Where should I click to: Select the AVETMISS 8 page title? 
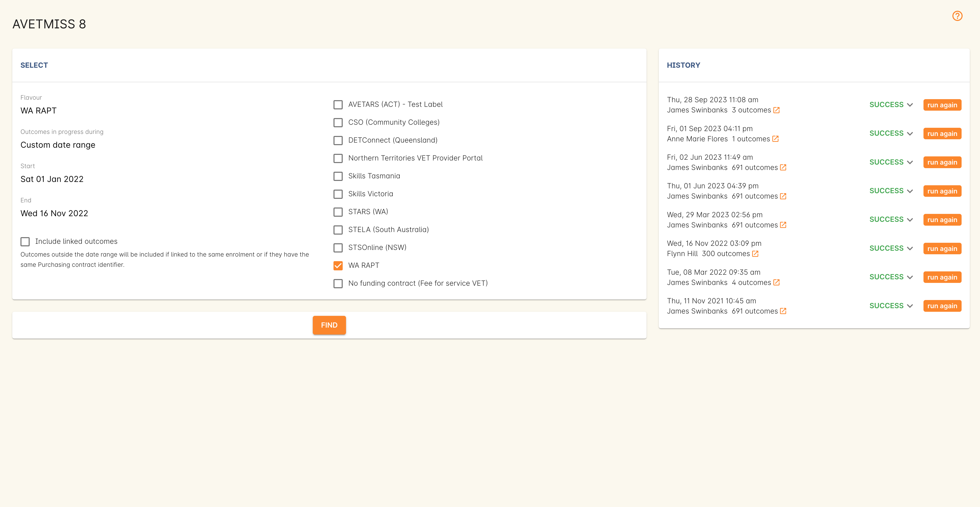click(49, 24)
